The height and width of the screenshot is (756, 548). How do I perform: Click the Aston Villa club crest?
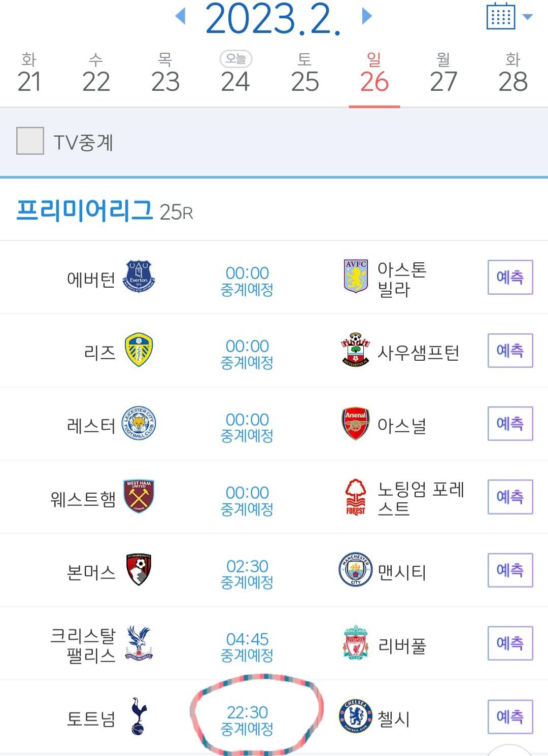pos(356,277)
